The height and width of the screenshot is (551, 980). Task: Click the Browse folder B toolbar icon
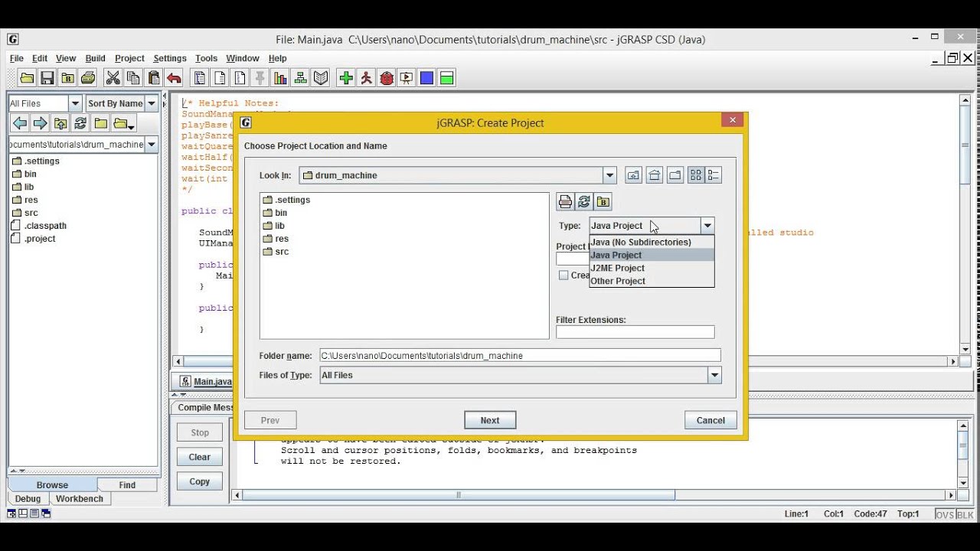point(67,77)
